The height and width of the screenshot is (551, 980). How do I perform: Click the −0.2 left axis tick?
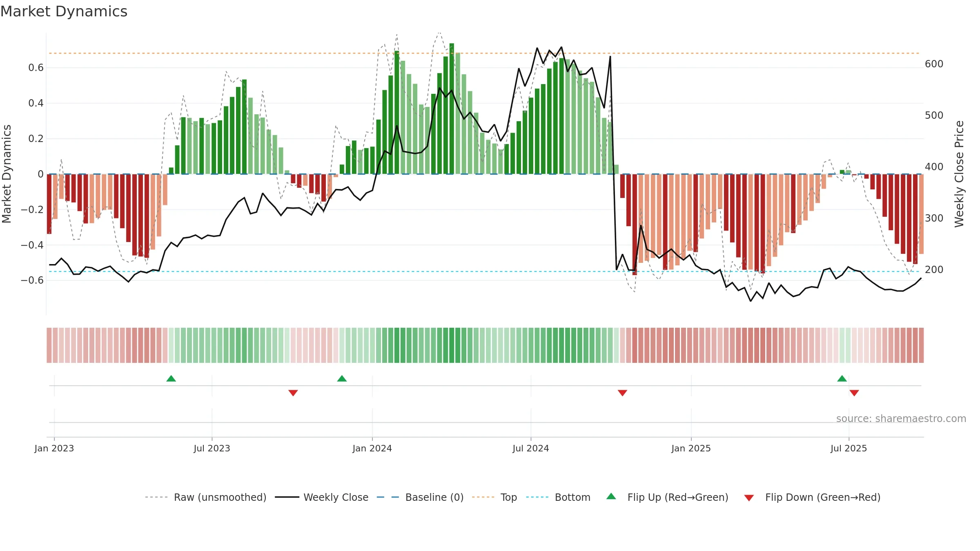click(32, 210)
